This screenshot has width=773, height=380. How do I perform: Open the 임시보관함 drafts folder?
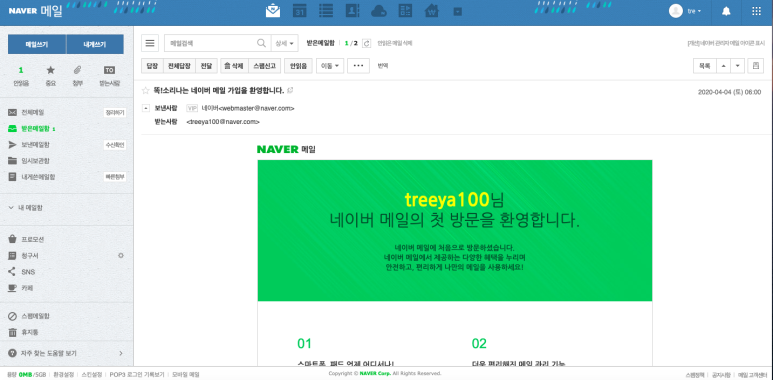coord(35,161)
